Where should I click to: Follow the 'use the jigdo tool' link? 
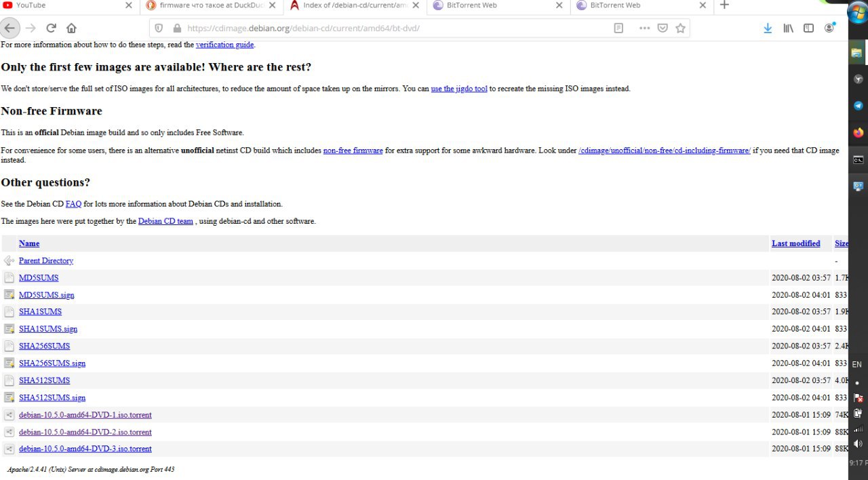(x=459, y=89)
